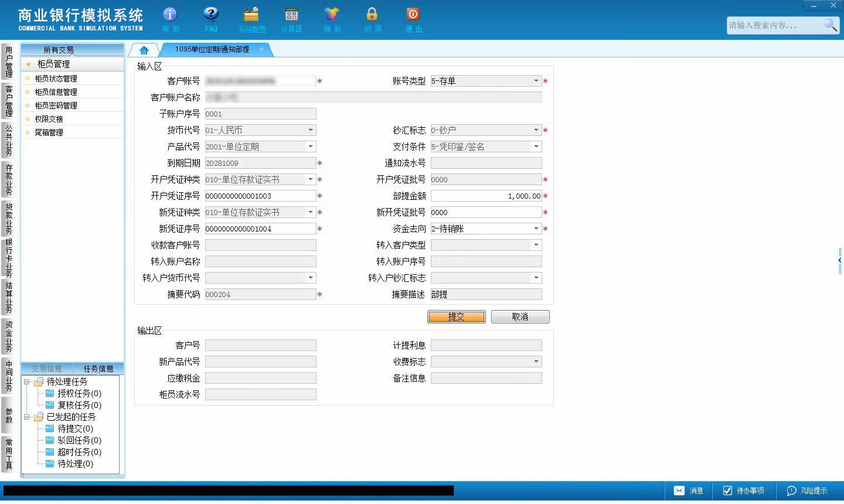Open the 转入客户类型 dropdown
The height and width of the screenshot is (504, 844).
pos(536,245)
